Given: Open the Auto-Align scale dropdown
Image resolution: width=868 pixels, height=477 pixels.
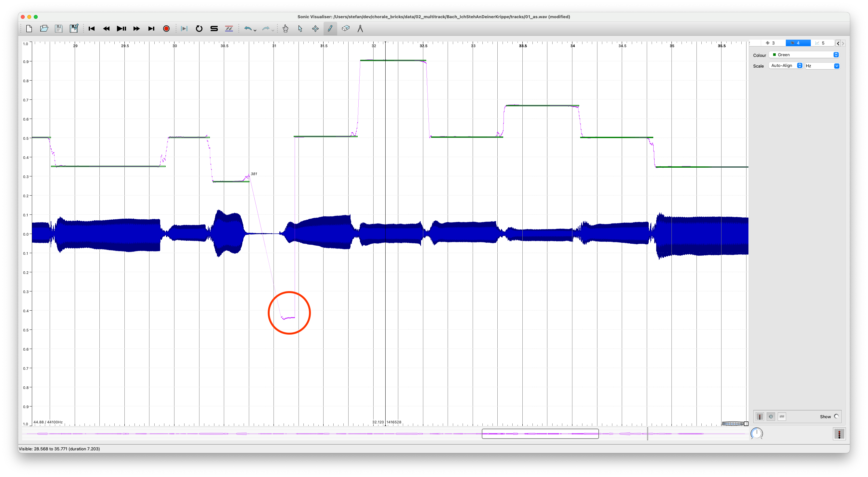Looking at the screenshot, I should 785,65.
